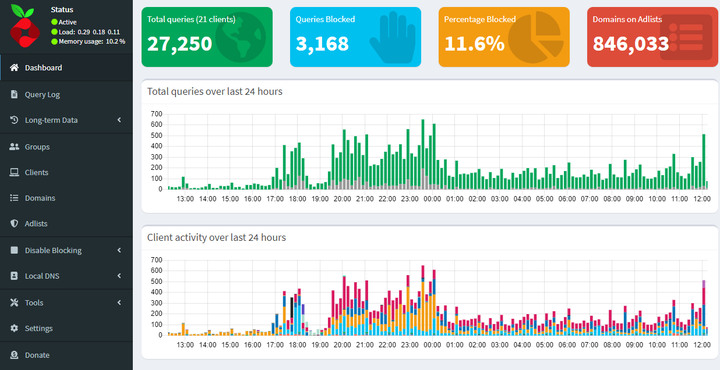Click the Percentage Blocked card title
Screen dimensions: 720x370
[x=480, y=19]
